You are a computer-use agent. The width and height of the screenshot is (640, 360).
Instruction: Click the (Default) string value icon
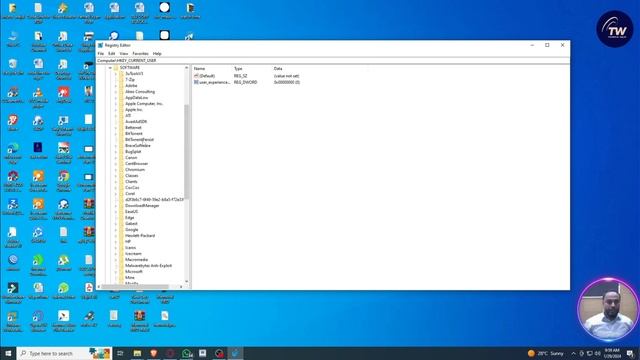click(x=196, y=76)
